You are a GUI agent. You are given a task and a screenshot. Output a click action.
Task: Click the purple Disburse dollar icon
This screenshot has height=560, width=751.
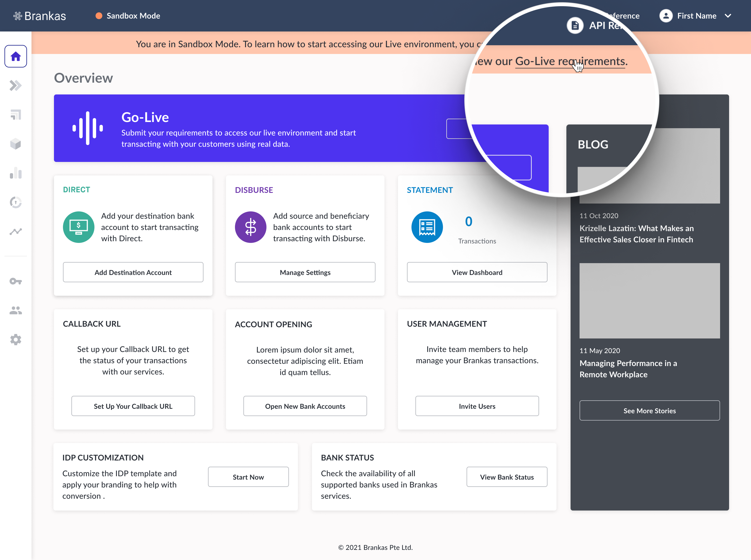tap(250, 227)
